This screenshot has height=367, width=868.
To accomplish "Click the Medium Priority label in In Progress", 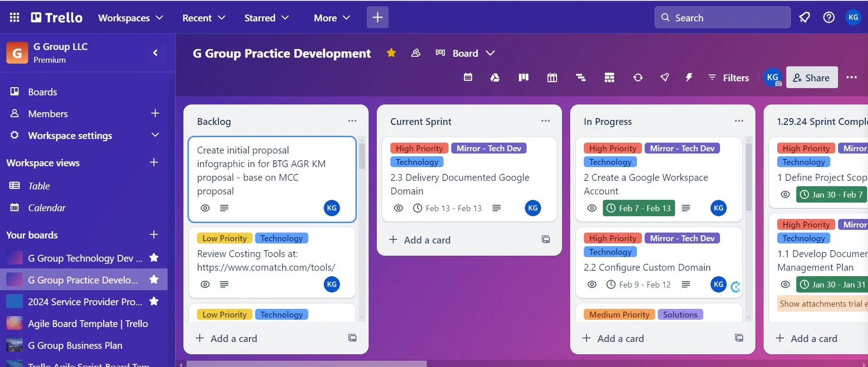I will 619,314.
